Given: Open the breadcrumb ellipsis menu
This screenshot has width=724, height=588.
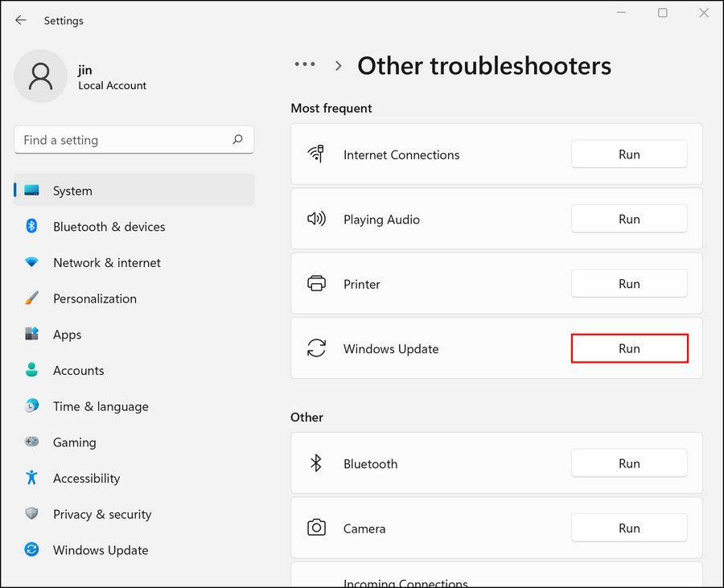Looking at the screenshot, I should coord(305,64).
